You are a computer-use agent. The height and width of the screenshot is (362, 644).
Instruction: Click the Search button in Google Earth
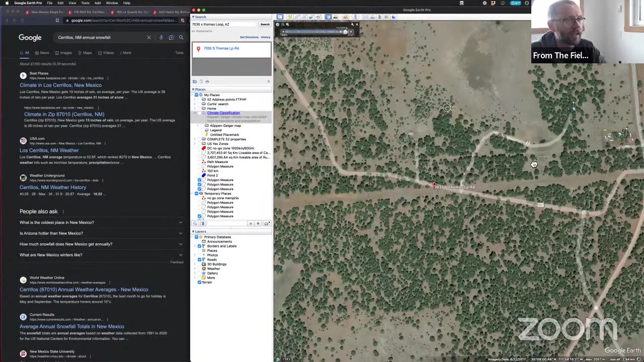click(x=265, y=24)
